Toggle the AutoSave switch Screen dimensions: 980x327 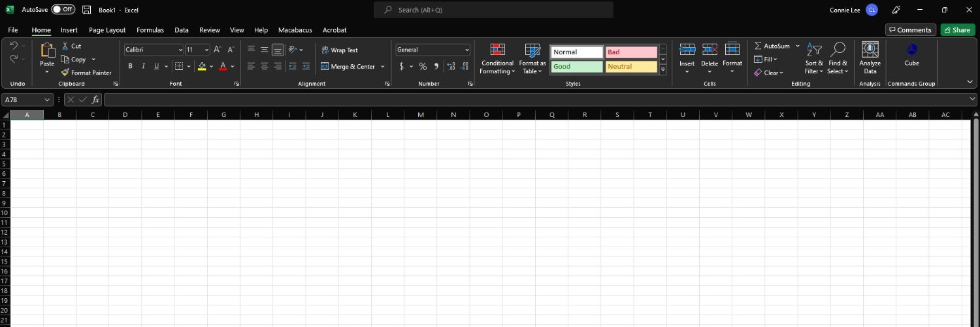tap(63, 10)
